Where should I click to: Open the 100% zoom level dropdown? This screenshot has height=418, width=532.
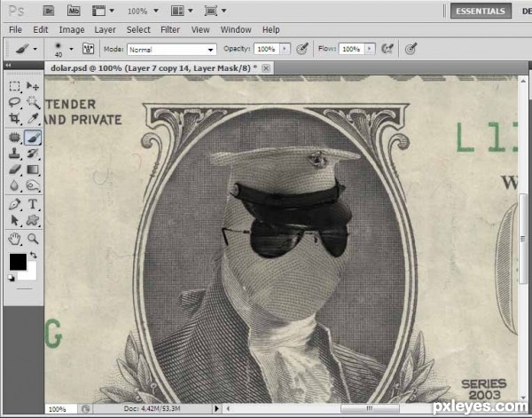pos(143,11)
